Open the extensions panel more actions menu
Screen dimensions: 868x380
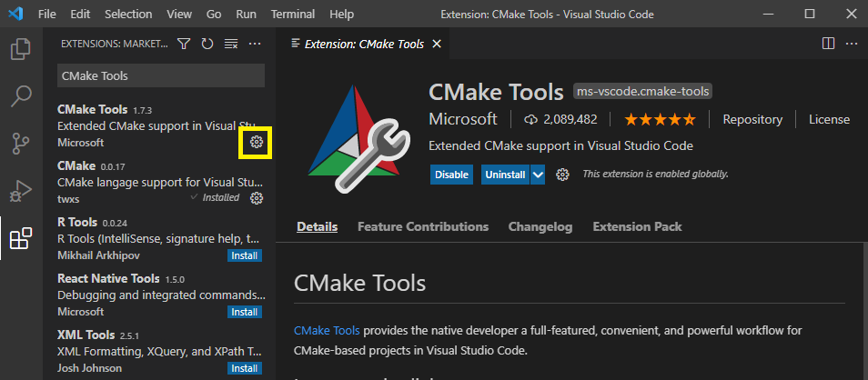255,44
